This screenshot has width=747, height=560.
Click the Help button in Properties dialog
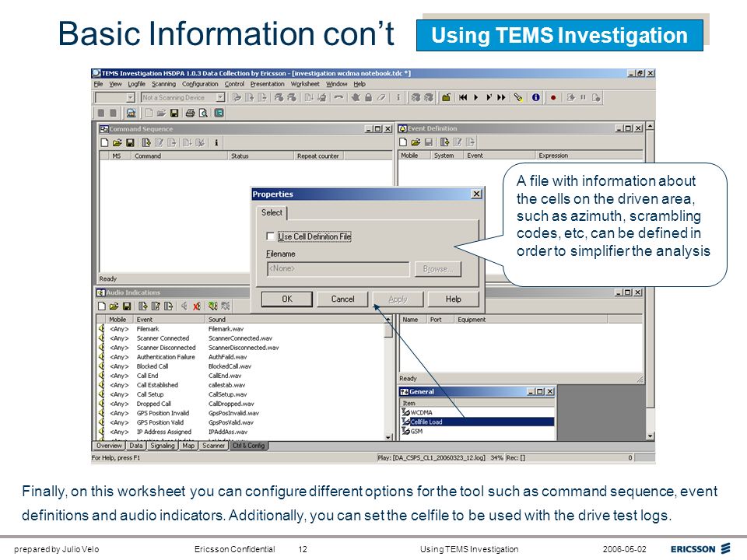point(453,299)
